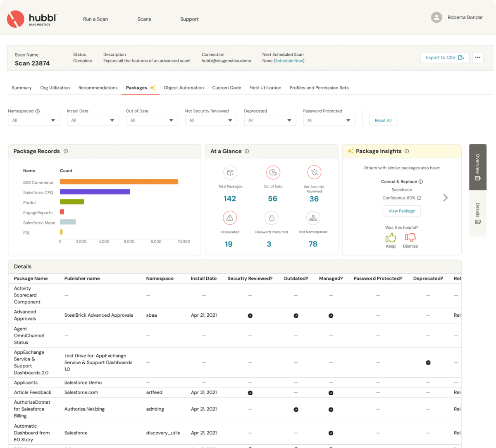Viewport: 496px width, 448px height.
Task: Click the Namespaced filter info icon
Action: coord(38,111)
